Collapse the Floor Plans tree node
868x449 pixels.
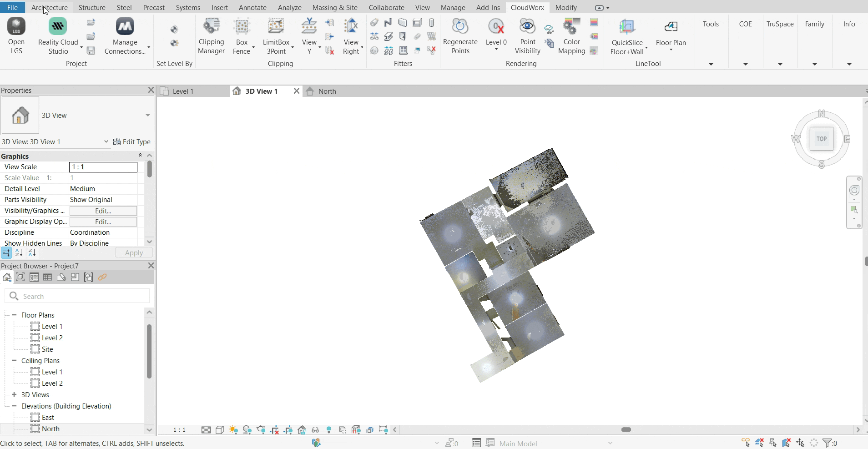(x=14, y=315)
